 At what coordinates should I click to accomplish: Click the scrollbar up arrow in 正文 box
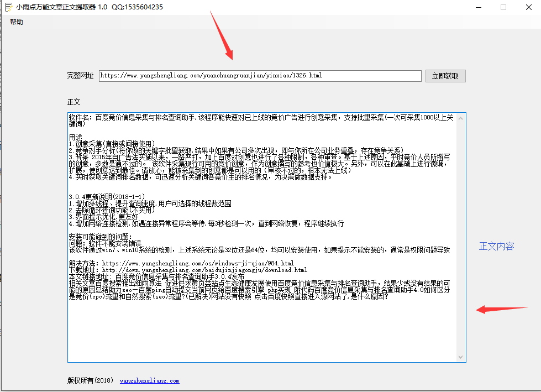(460, 118)
